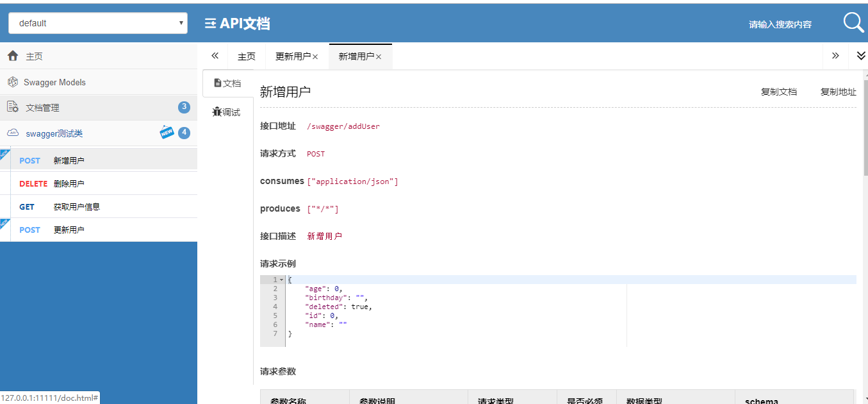
Task: Open the default environment dropdown
Action: coord(97,22)
